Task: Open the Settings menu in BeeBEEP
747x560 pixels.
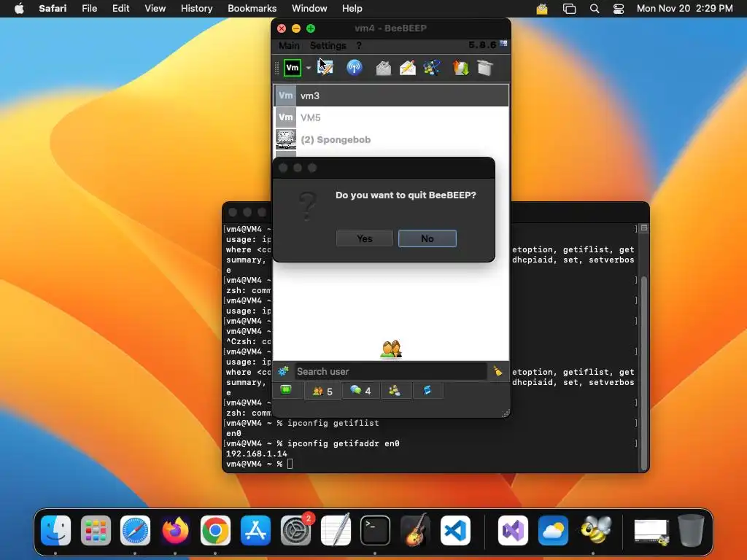Action: pos(328,45)
